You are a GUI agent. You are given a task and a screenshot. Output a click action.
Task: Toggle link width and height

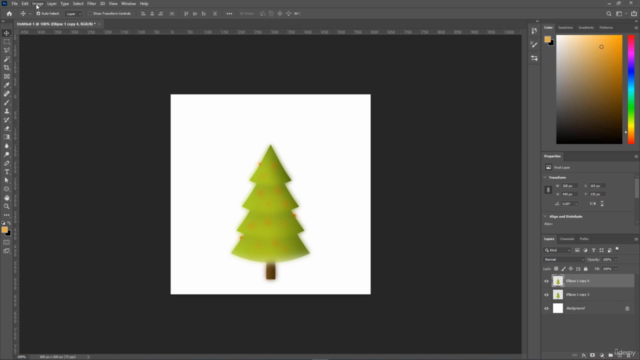tap(549, 190)
